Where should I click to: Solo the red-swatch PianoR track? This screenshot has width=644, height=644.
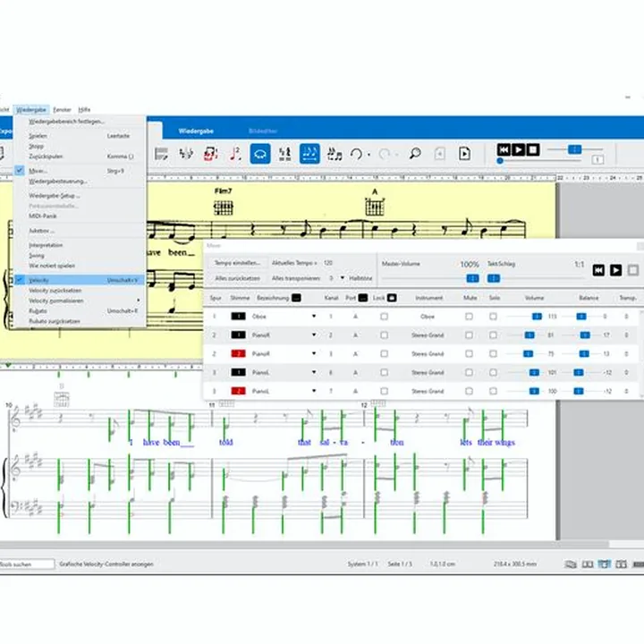[x=493, y=353]
